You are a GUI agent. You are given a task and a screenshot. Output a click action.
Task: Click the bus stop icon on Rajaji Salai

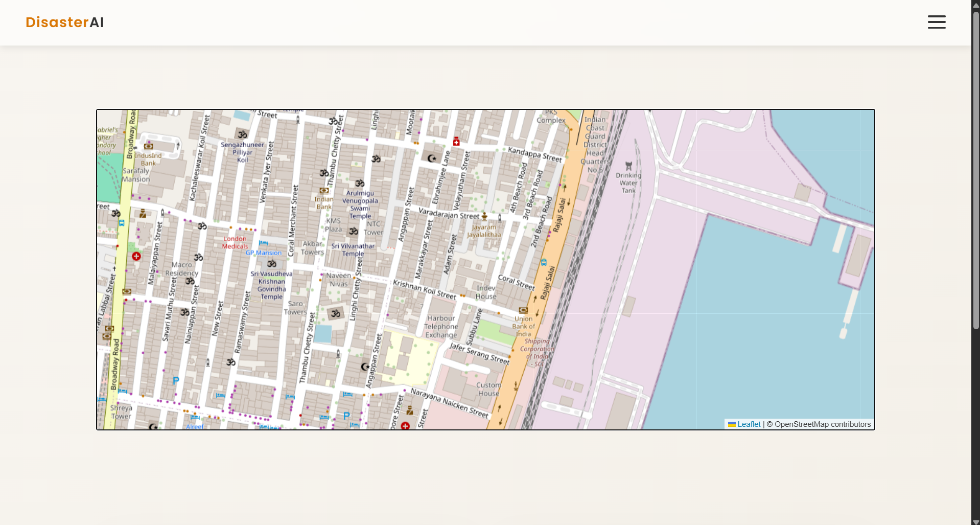click(x=544, y=263)
